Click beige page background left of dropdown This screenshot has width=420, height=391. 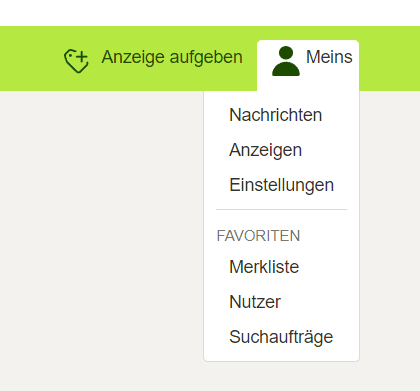pos(100,217)
